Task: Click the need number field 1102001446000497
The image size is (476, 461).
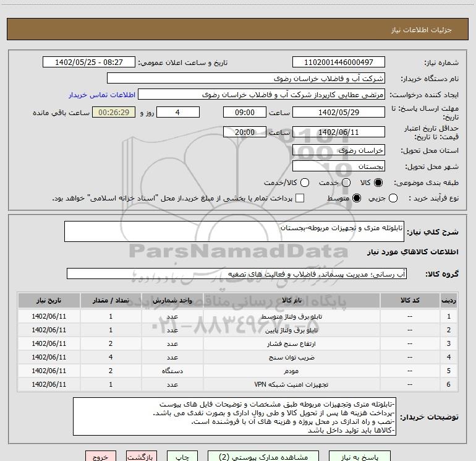Action: point(339,62)
